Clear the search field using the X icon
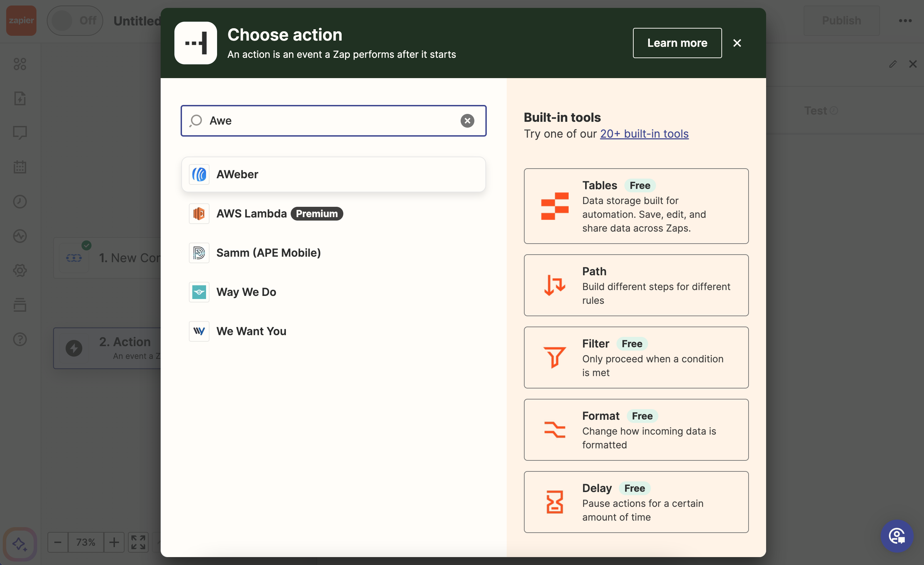Screen dimensions: 924x565 click(467, 120)
